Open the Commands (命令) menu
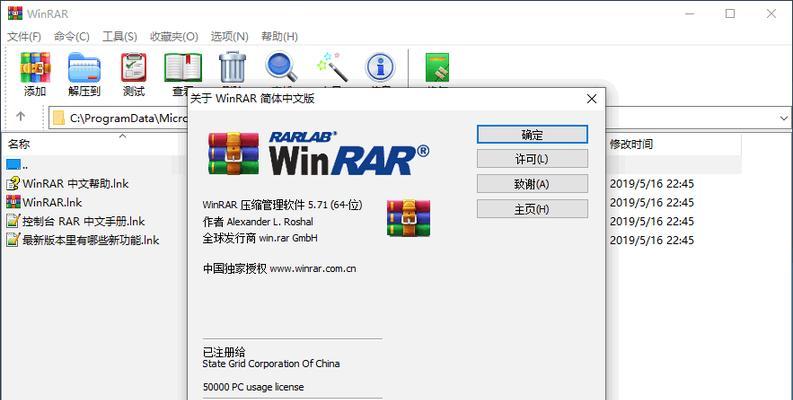Viewport: 793px width, 400px height. point(72,36)
